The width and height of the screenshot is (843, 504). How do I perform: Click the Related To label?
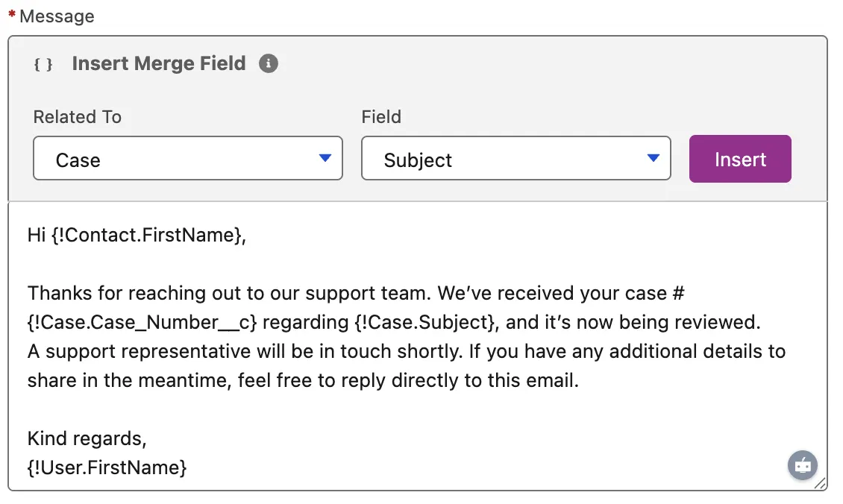click(x=77, y=117)
